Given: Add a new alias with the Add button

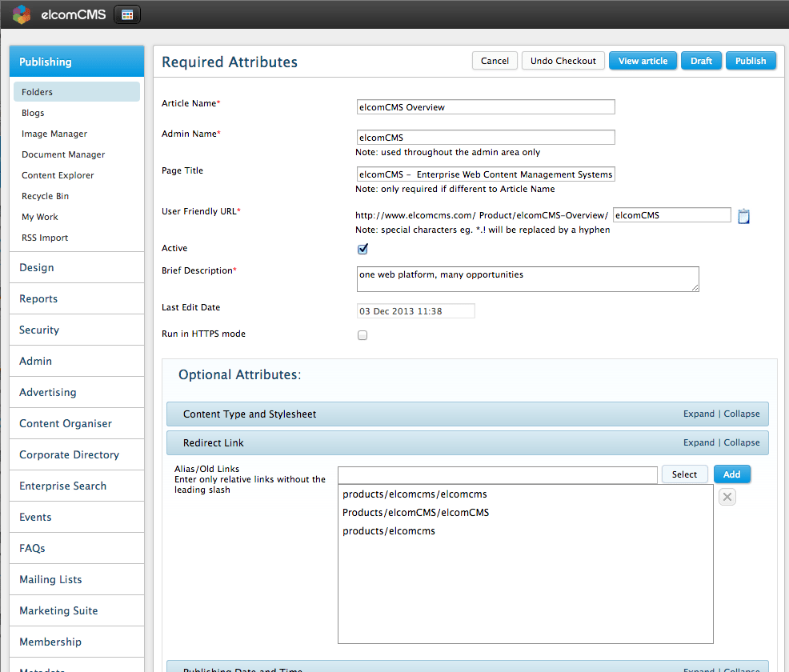Looking at the screenshot, I should point(731,474).
